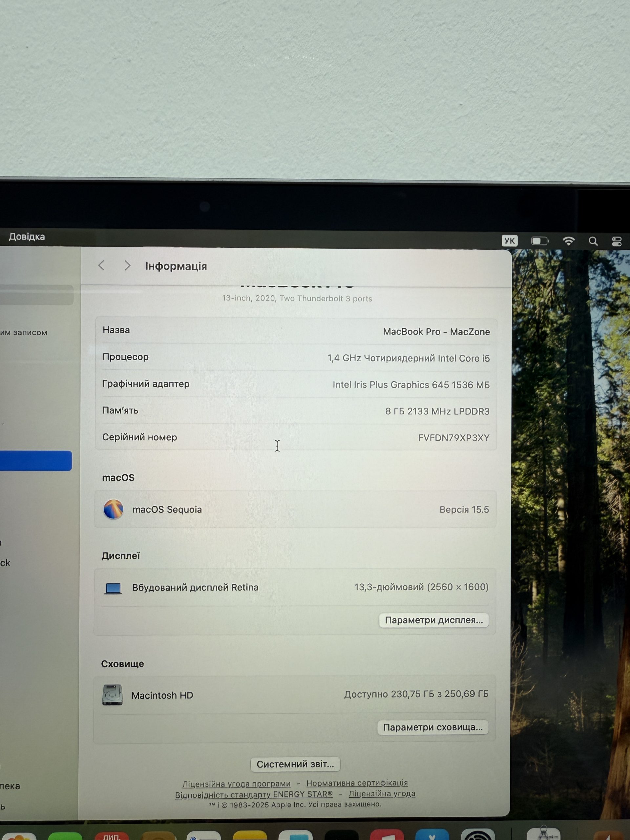Click the macOS Sequoia logo icon
The image size is (630, 840).
tap(113, 509)
